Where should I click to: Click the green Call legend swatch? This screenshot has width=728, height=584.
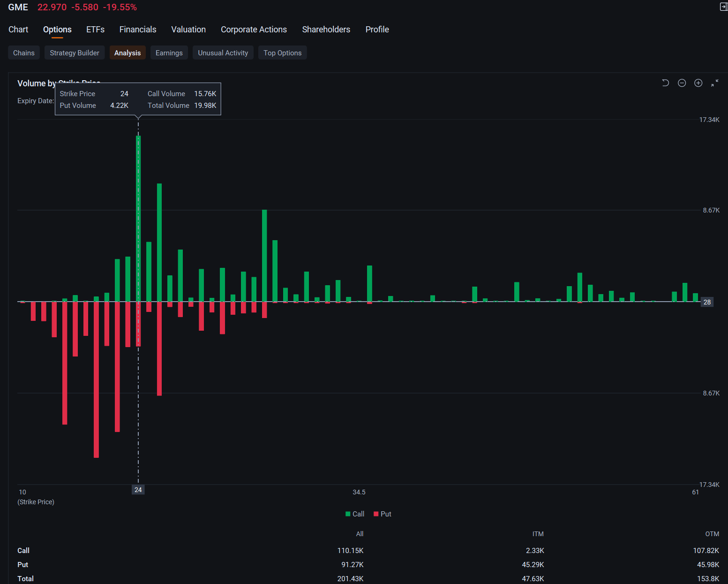[348, 514]
